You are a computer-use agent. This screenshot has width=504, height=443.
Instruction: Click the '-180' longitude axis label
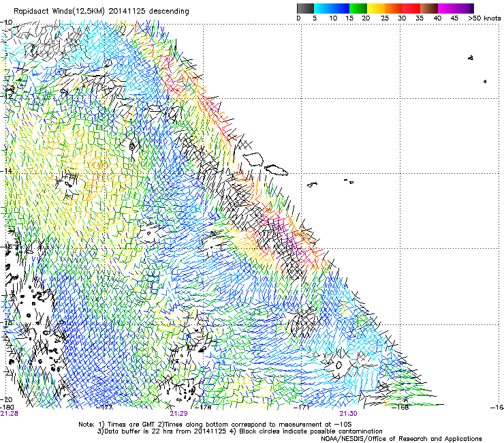click(7, 408)
